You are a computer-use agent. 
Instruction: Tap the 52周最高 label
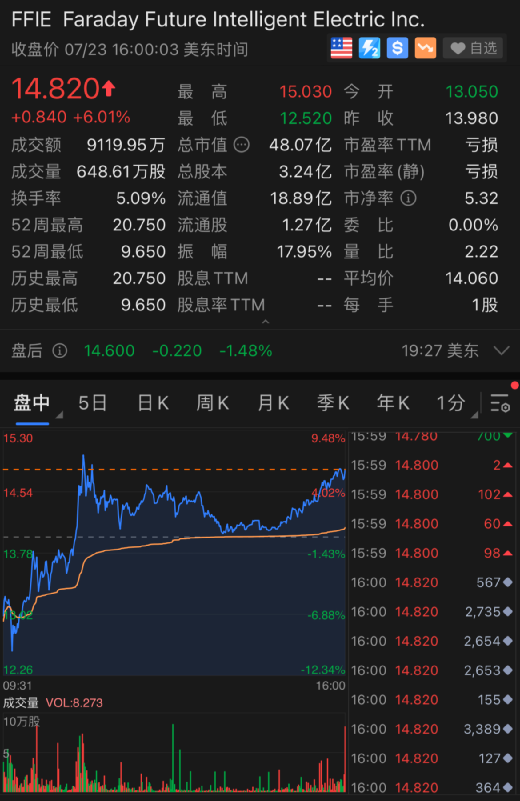pyautogui.click(x=47, y=225)
